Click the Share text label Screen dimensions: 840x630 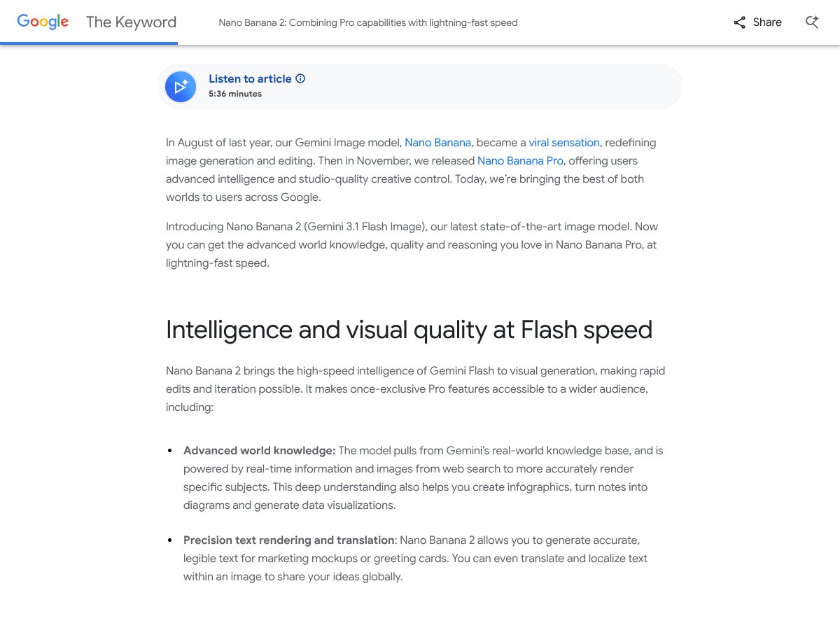coord(767,22)
